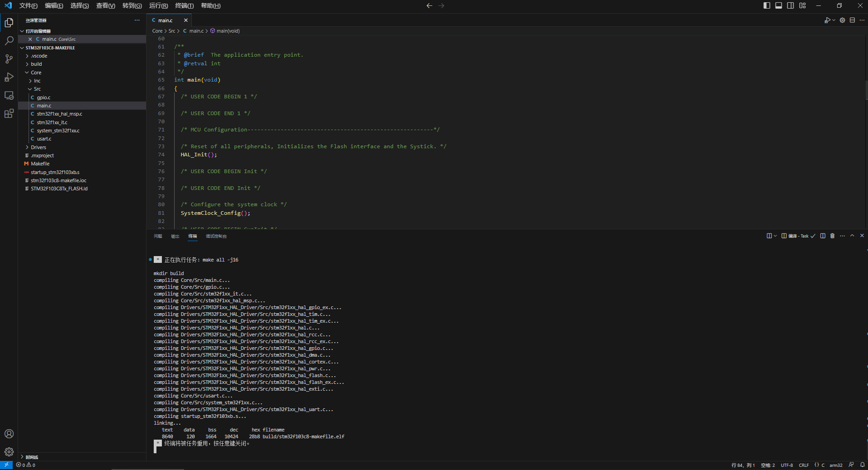
Task: Expand the Drivers folder
Action: (38, 147)
